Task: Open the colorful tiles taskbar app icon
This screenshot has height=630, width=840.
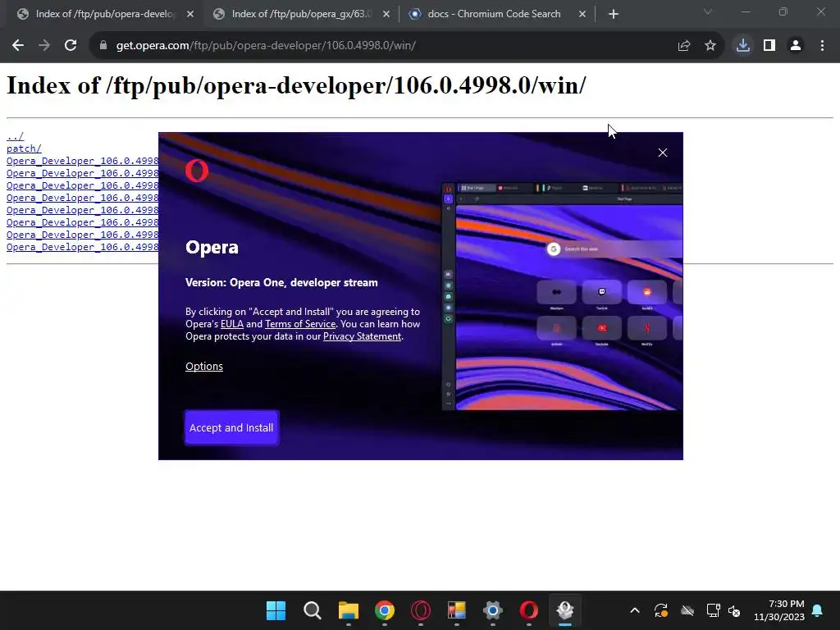Action: tap(456, 610)
